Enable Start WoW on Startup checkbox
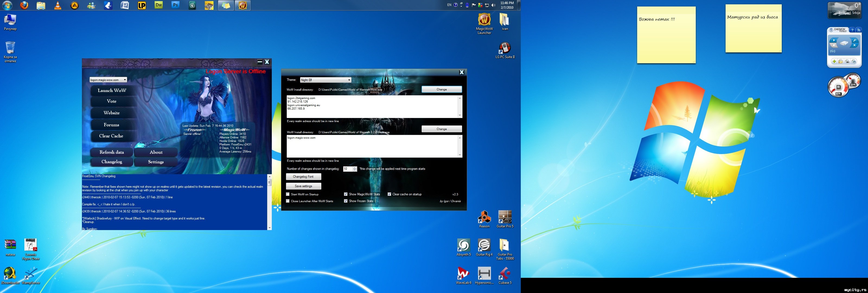Image resolution: width=868 pixels, height=293 pixels. (x=288, y=194)
